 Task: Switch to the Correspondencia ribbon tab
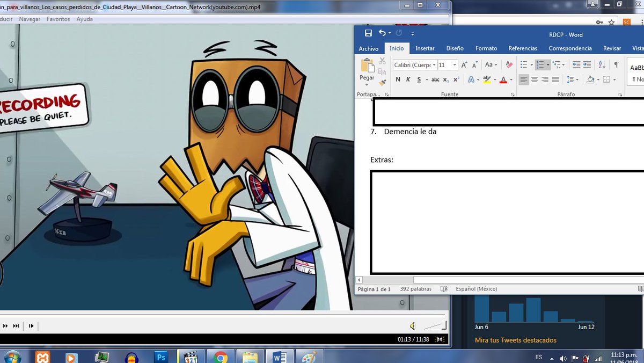tap(570, 48)
